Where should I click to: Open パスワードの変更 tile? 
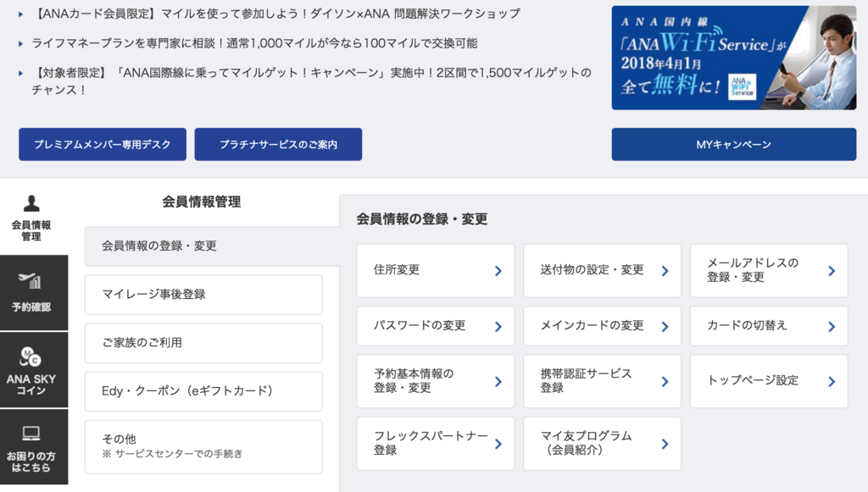pos(436,326)
